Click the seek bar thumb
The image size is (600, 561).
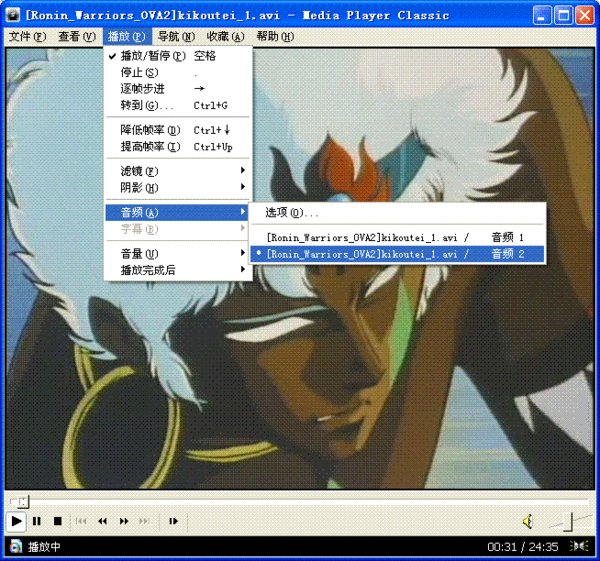tap(23, 501)
